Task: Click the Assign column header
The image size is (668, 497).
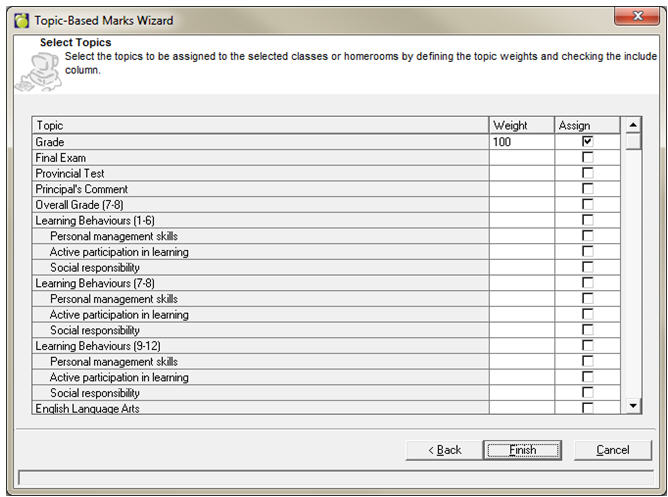Action: coord(587,126)
